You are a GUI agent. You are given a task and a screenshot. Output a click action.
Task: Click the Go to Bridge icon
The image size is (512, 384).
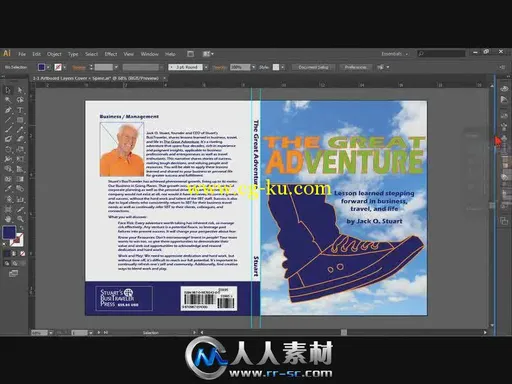[x=190, y=54]
